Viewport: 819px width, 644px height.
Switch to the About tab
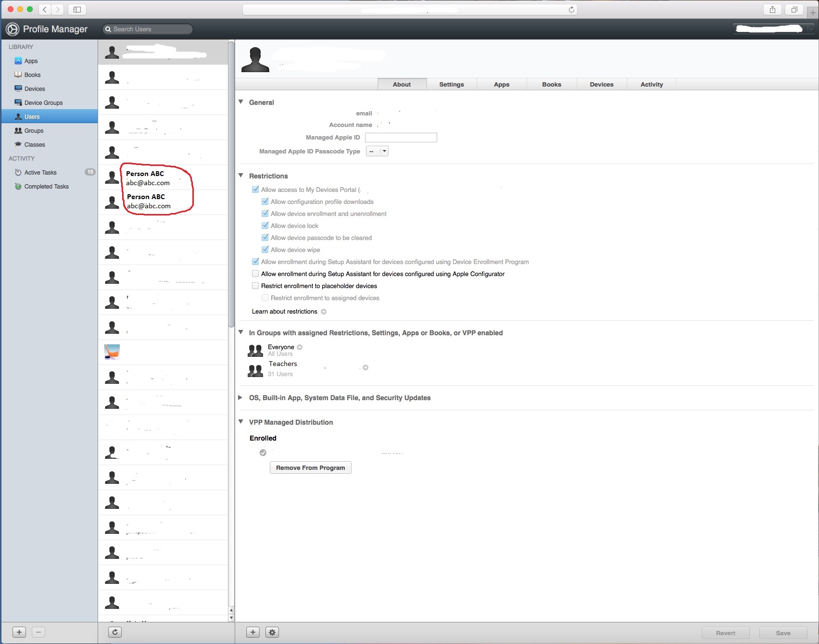402,84
